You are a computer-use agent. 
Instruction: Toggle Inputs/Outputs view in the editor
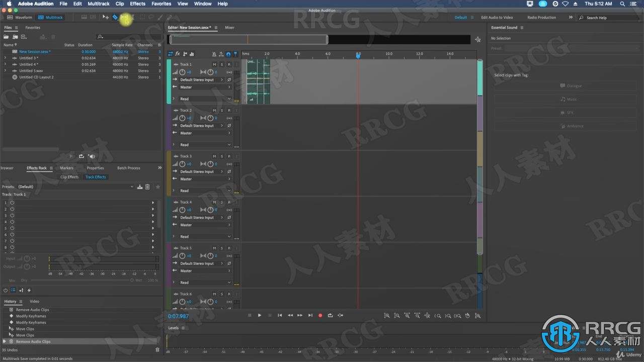coord(171,54)
